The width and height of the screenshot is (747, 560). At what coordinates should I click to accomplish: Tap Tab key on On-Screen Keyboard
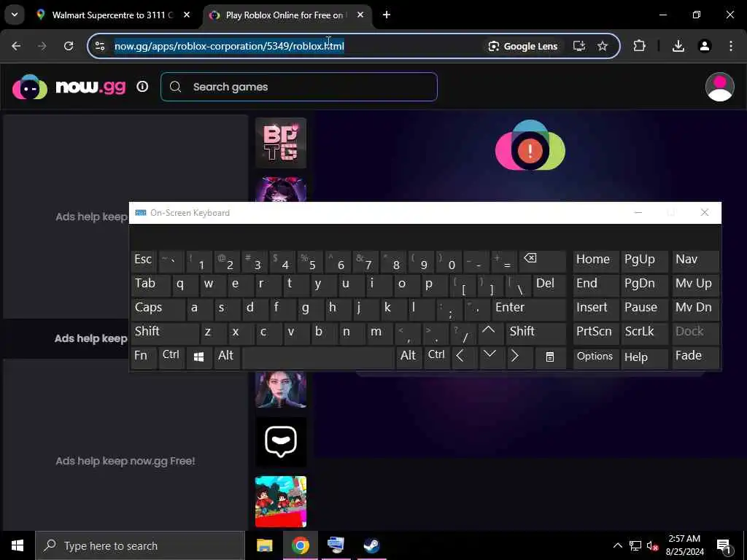click(150, 285)
